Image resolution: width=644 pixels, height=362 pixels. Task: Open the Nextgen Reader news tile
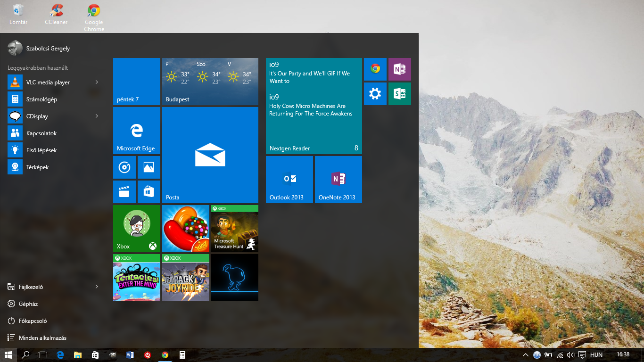314,106
